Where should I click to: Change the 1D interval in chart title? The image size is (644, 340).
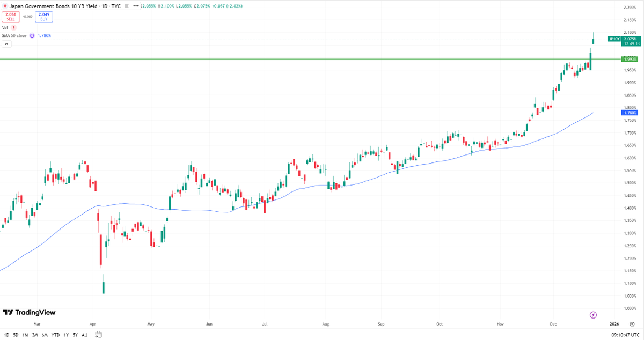[x=104, y=6]
